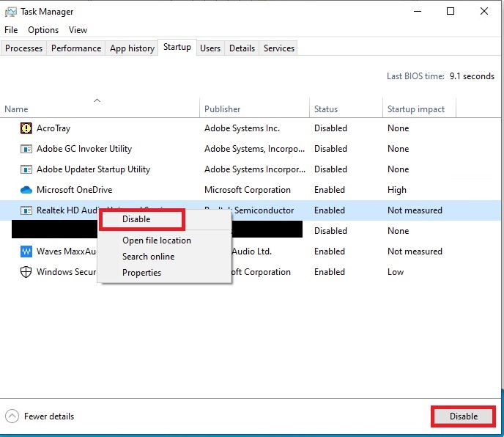Image resolution: width=504 pixels, height=437 pixels.
Task: Click the Adobe Systems Inc. publisher cell
Action: [x=242, y=128]
